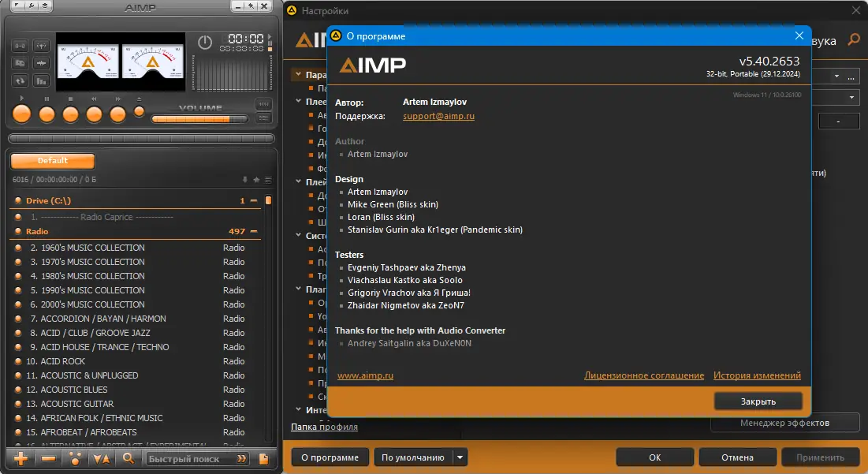This screenshot has height=474, width=868.
Task: Click the download arrow icon above the playlist
Action: pyautogui.click(x=245, y=179)
